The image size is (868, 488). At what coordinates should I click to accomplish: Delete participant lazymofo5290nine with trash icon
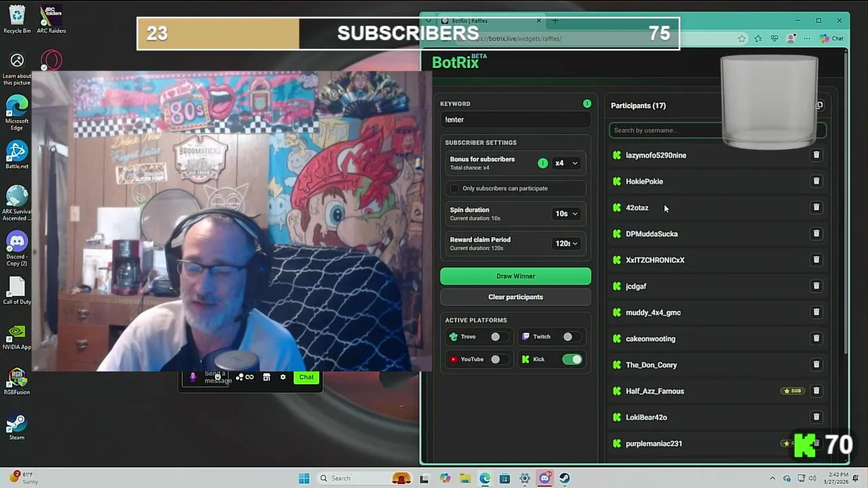816,155
